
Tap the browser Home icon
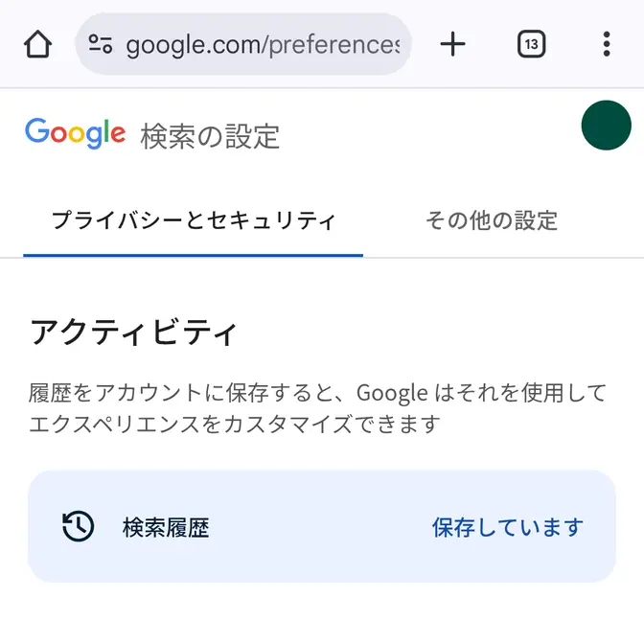37,44
